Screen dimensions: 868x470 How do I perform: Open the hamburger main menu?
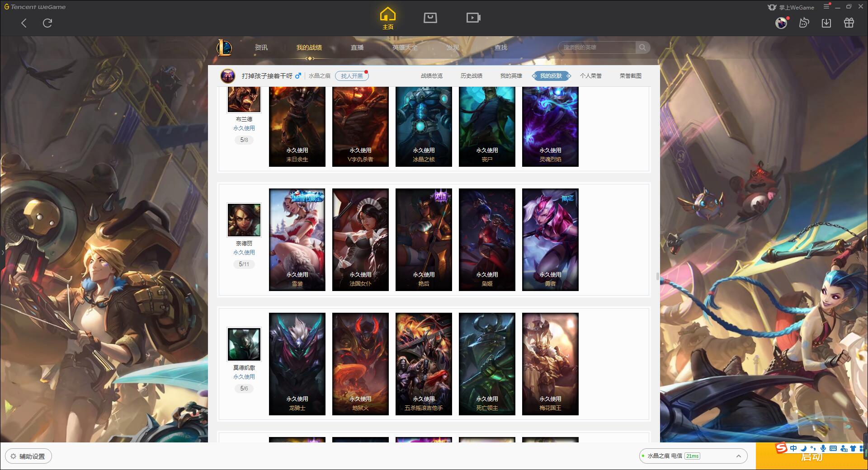coord(827,6)
